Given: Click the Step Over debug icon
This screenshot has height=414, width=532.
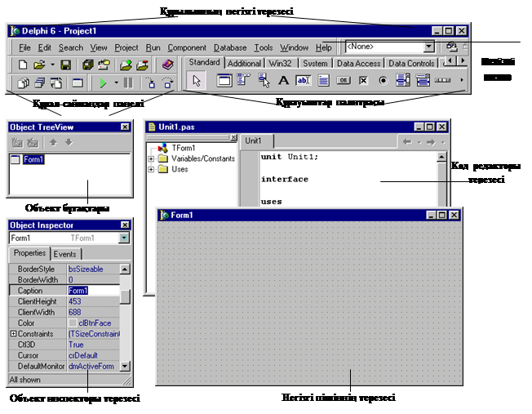Looking at the screenshot, I should 167,82.
